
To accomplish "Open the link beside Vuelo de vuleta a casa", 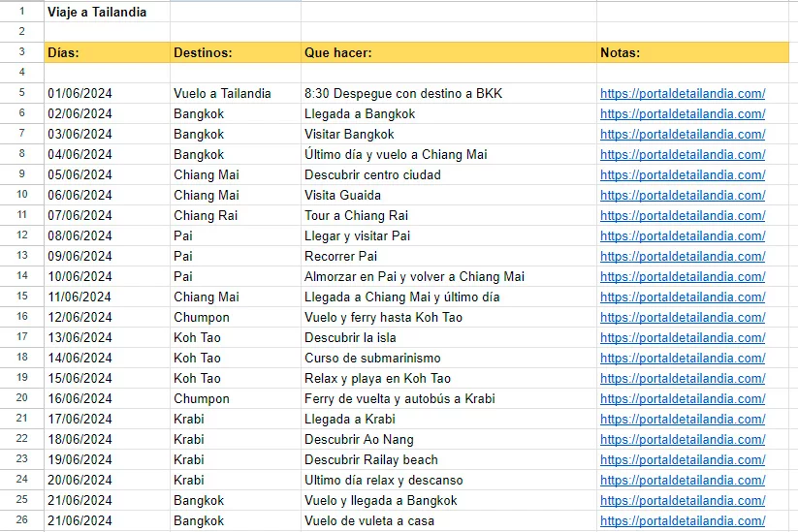I will click(x=683, y=520).
